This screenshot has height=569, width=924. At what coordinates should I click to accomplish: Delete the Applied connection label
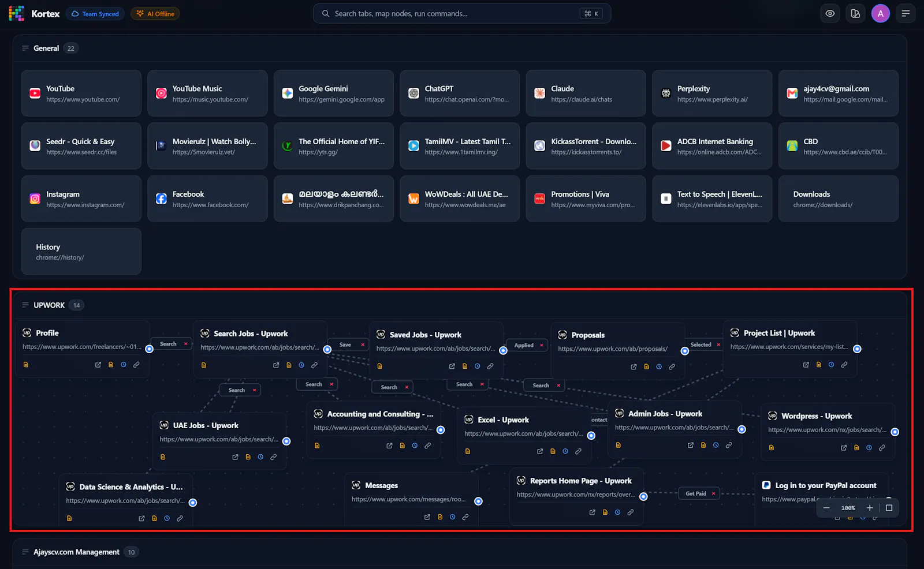click(542, 345)
